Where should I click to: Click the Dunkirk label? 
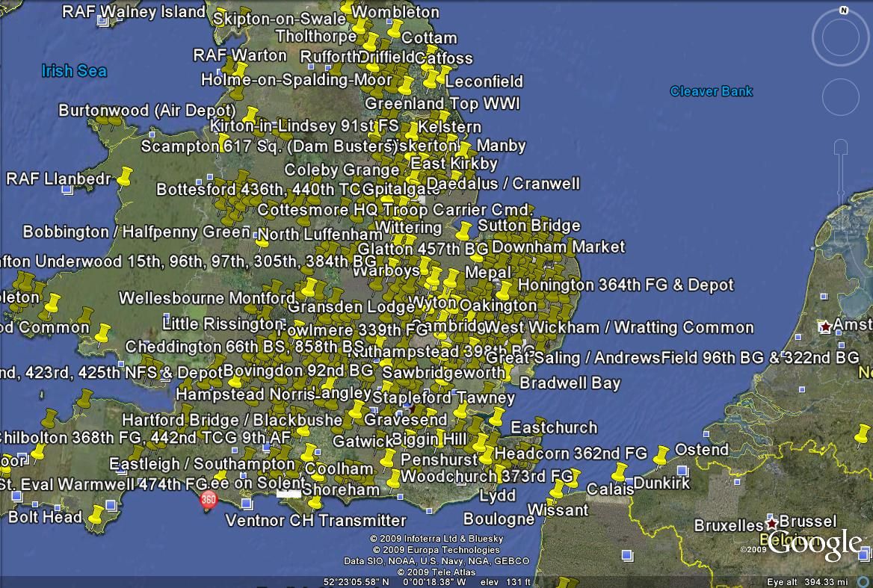pyautogui.click(x=661, y=483)
